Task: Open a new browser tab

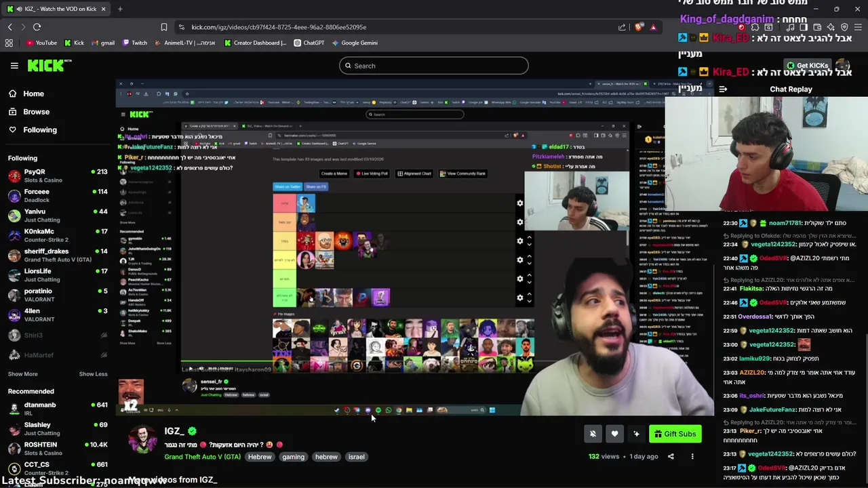Action: click(120, 9)
